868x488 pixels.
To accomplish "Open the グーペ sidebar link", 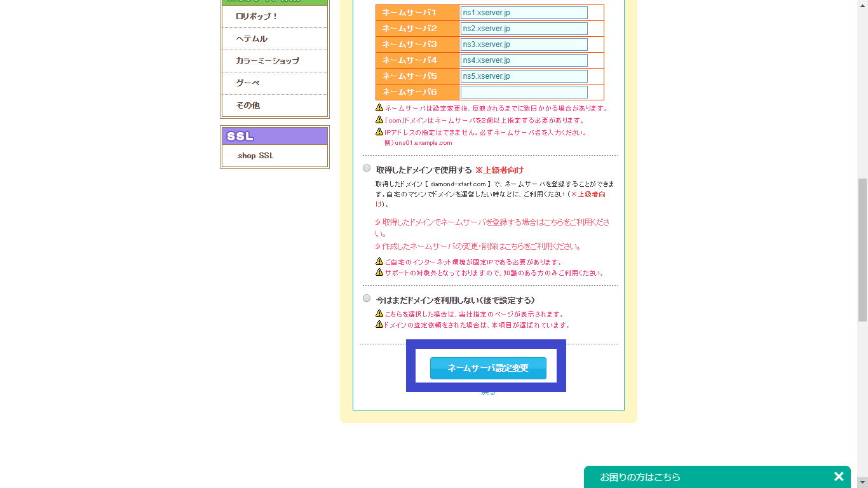I will pyautogui.click(x=248, y=83).
